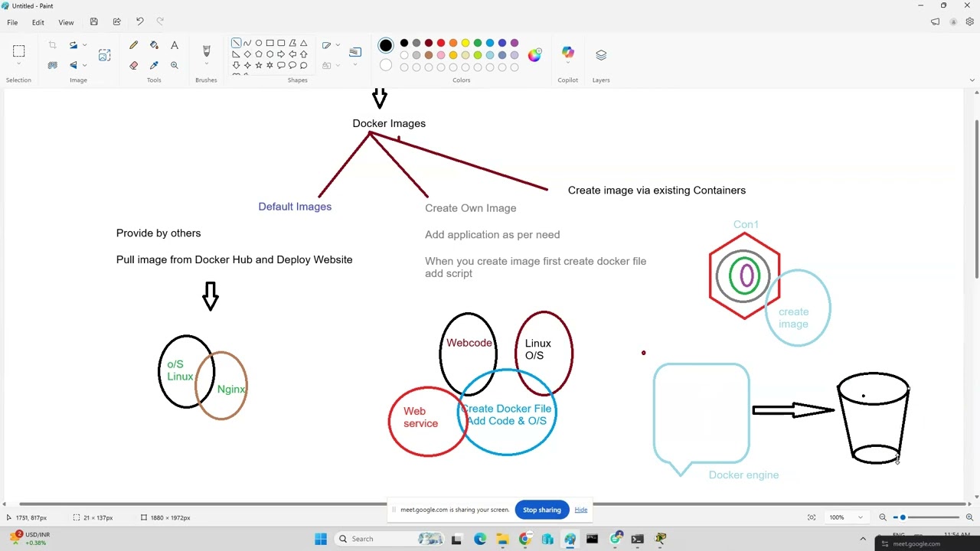Select the Hexagon shape

(x=269, y=54)
